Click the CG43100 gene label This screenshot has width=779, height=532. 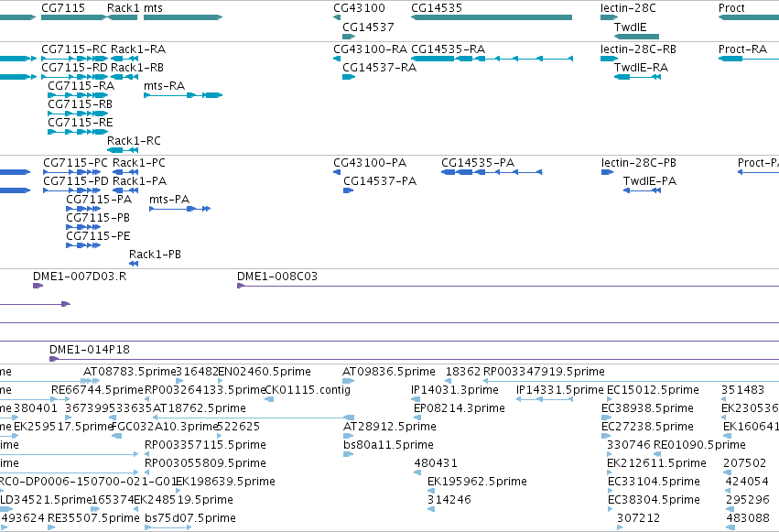(359, 8)
